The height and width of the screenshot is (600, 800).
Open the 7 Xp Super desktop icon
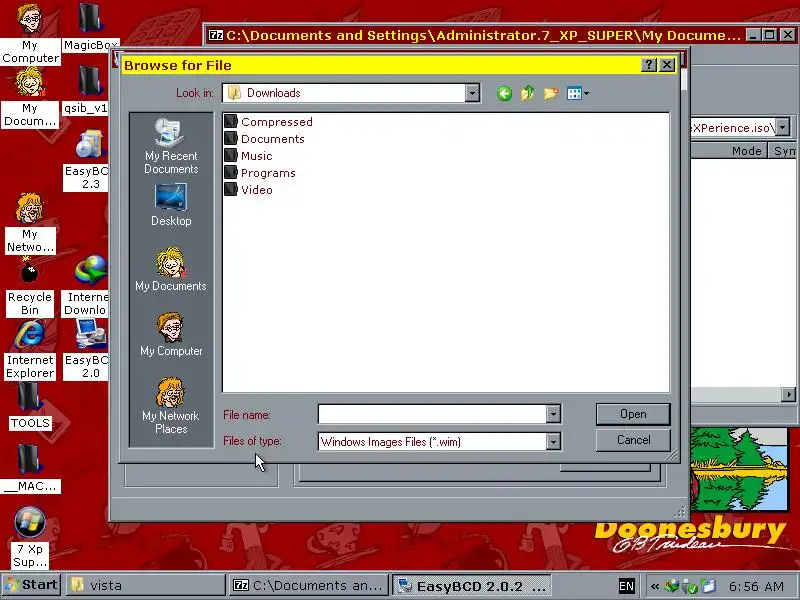click(x=30, y=538)
